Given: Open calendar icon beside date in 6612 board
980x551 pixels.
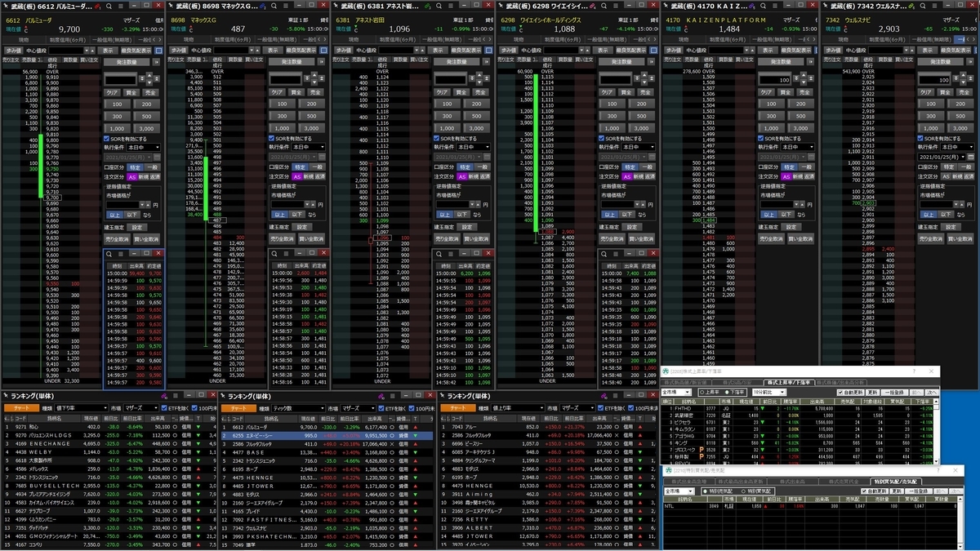Looking at the screenshot, I should (x=157, y=157).
